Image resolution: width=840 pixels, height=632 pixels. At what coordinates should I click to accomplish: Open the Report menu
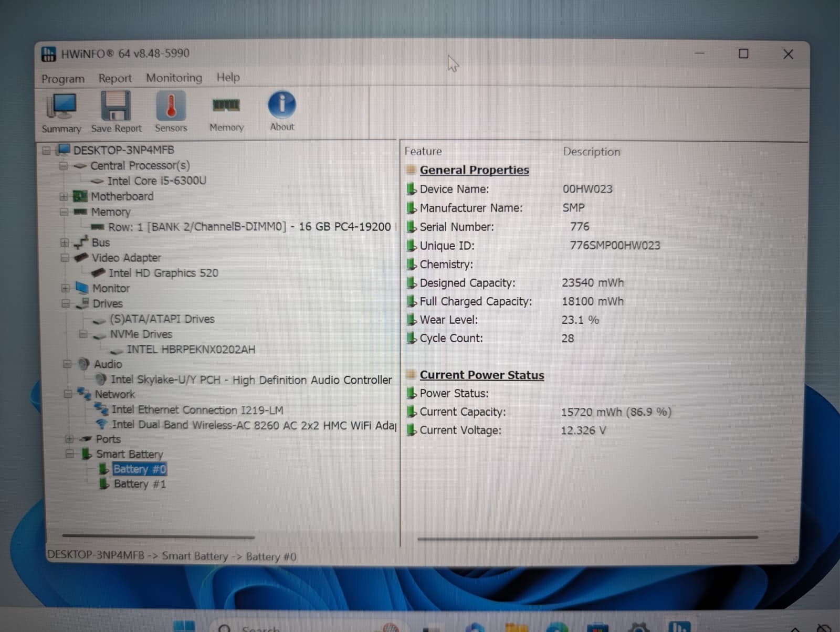click(115, 78)
